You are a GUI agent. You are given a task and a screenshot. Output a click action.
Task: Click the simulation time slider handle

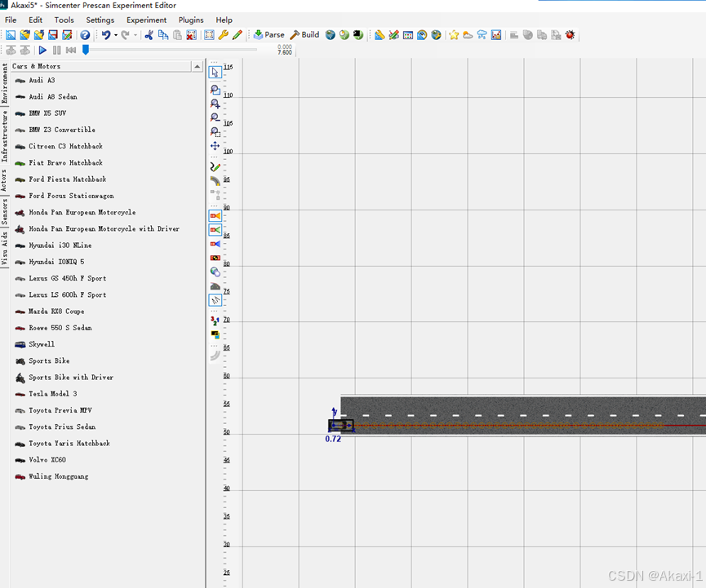[86, 50]
